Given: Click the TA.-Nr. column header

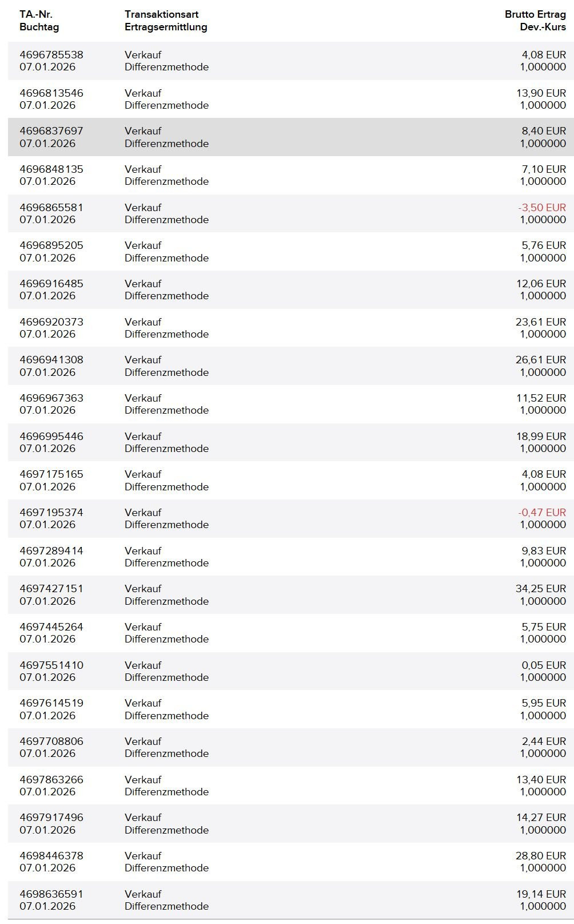Looking at the screenshot, I should pyautogui.click(x=36, y=14).
